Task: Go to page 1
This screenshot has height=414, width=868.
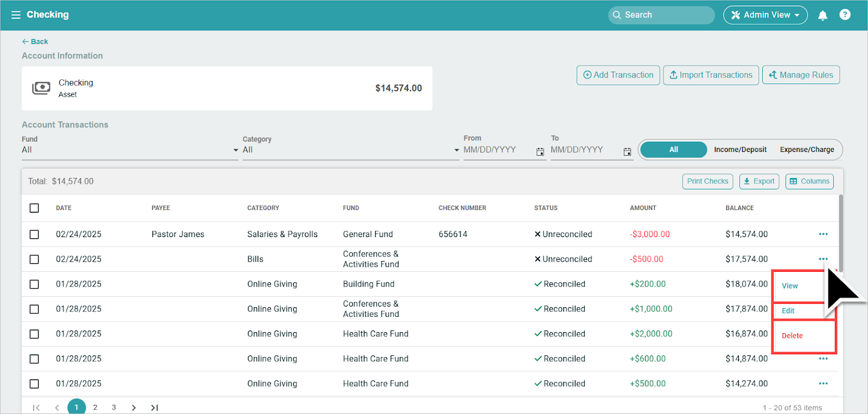Action: tap(76, 407)
